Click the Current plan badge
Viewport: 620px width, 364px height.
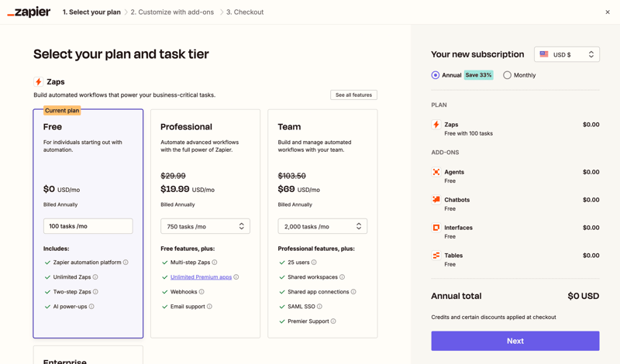point(62,111)
